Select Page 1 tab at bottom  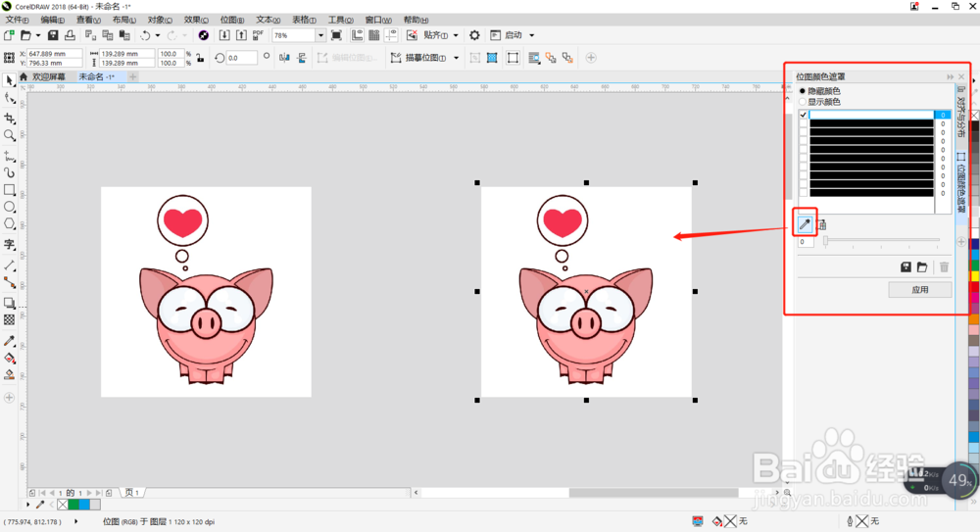(132, 493)
